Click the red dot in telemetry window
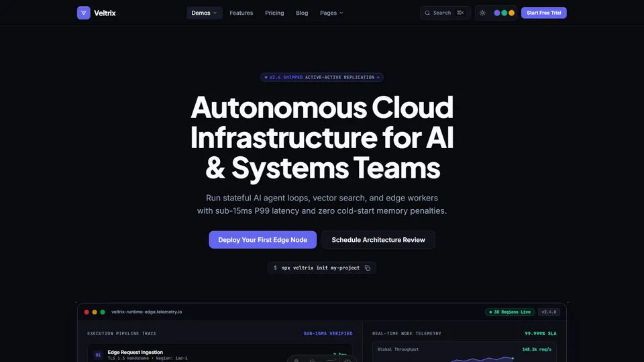Image resolution: width=644 pixels, height=362 pixels. [x=87, y=312]
